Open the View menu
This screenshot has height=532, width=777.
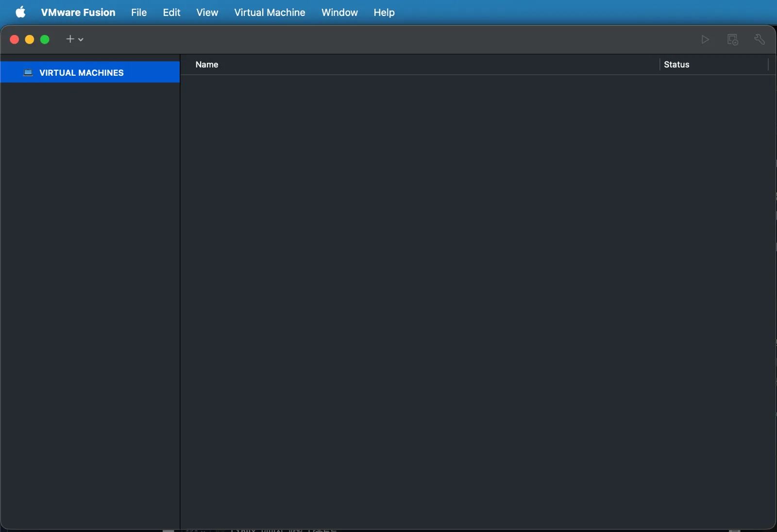[207, 12]
